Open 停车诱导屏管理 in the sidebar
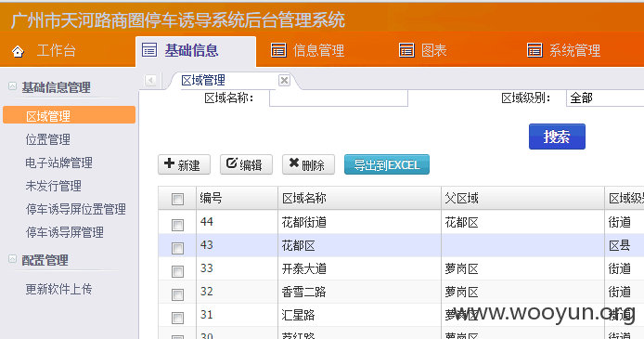Screen dimensions: 644x339 pos(65,232)
